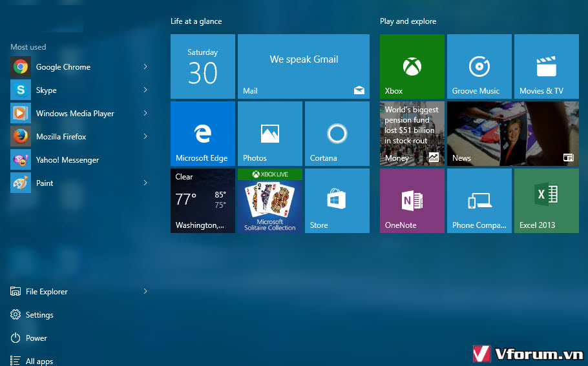This screenshot has height=366, width=588.
Task: Open the Weather tile showing Washington
Action: point(203,201)
